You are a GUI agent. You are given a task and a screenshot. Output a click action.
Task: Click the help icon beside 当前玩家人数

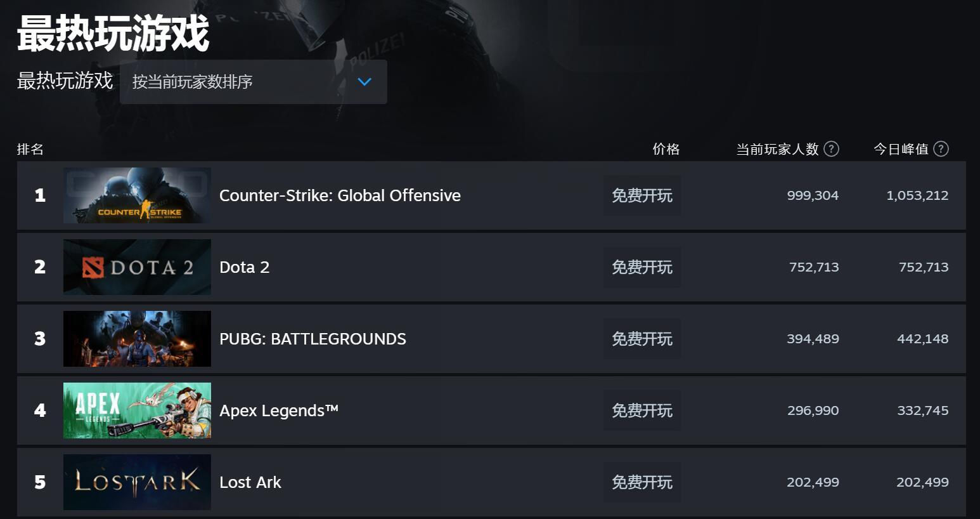pyautogui.click(x=830, y=149)
